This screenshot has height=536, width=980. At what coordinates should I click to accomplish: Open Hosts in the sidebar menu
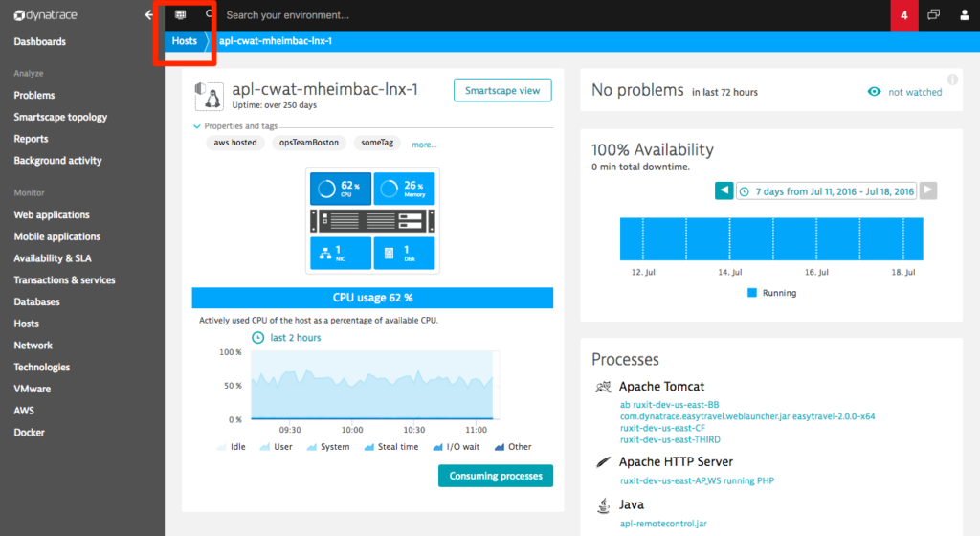26,324
